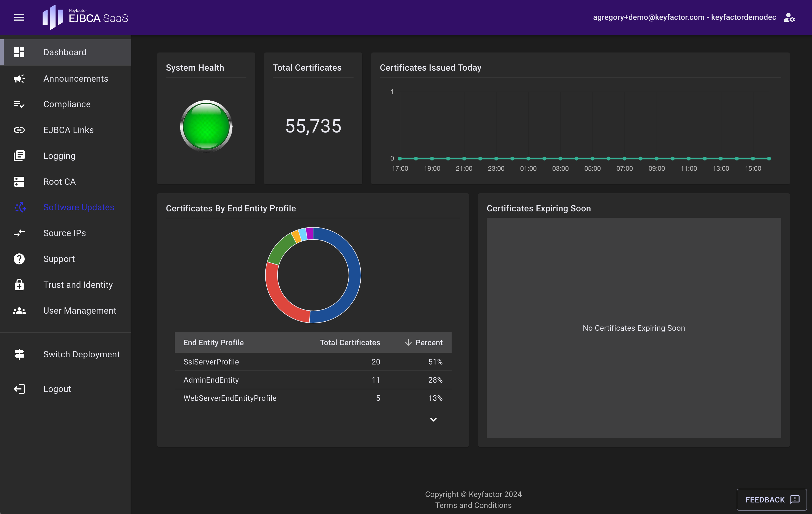Click the Support question mark icon
This screenshot has height=514, width=812.
click(x=19, y=259)
